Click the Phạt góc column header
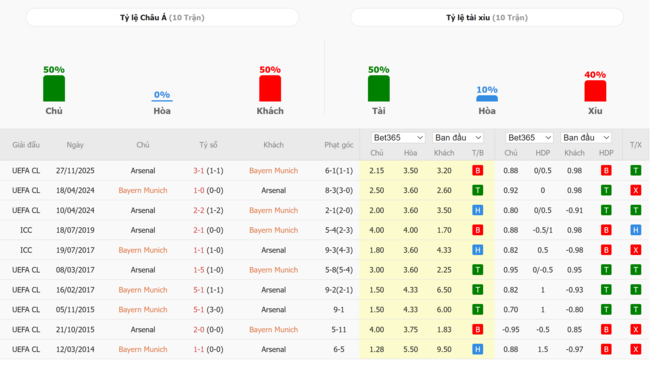This screenshot has width=650, height=365. click(339, 145)
